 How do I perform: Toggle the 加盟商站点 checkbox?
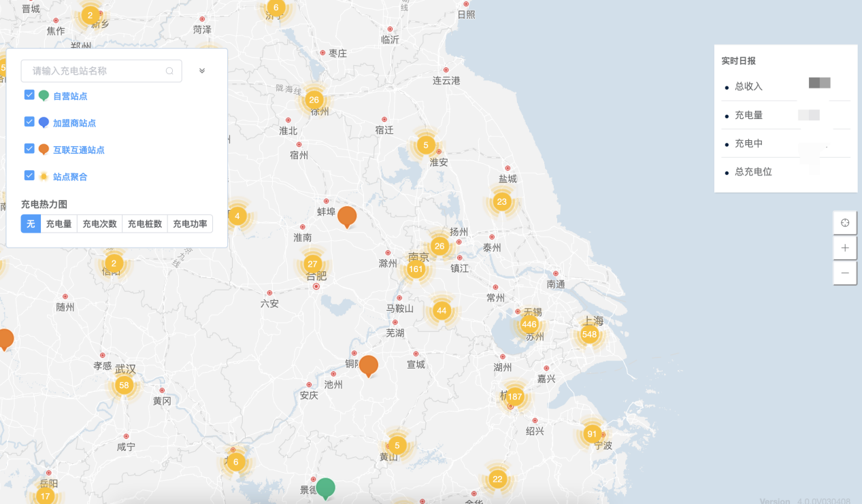[x=29, y=122]
